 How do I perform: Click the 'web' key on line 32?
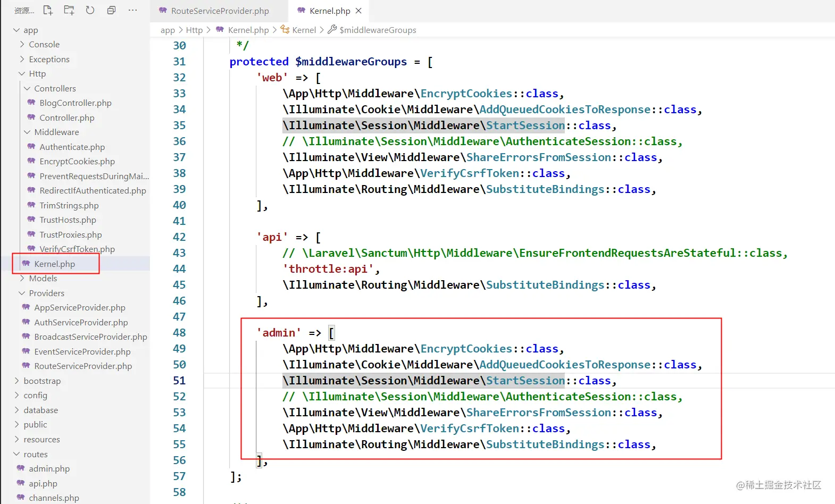pos(272,78)
